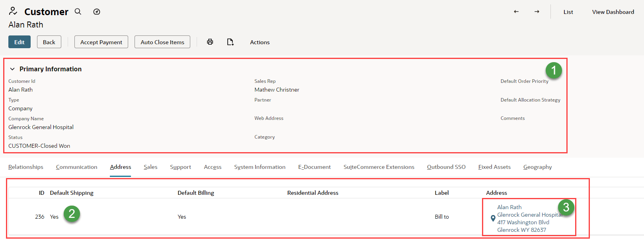Click the Bill to label cell
This screenshot has height=239, width=644.
(442, 217)
